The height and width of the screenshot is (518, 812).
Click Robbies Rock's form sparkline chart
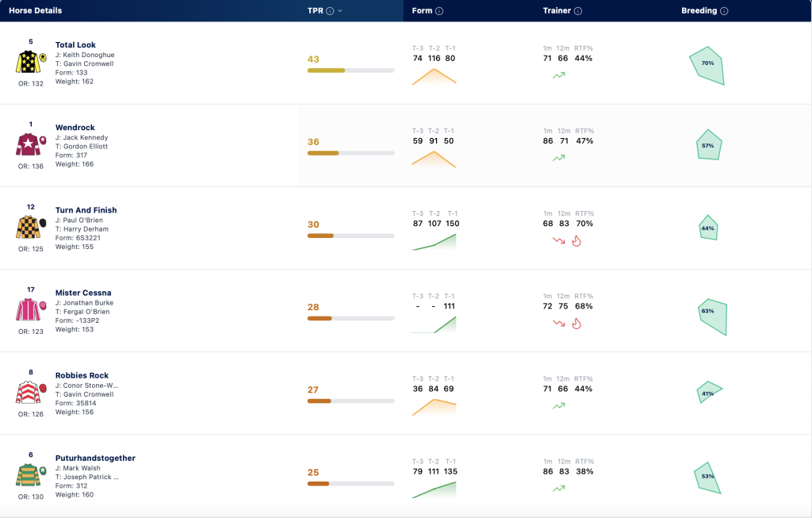(434, 407)
